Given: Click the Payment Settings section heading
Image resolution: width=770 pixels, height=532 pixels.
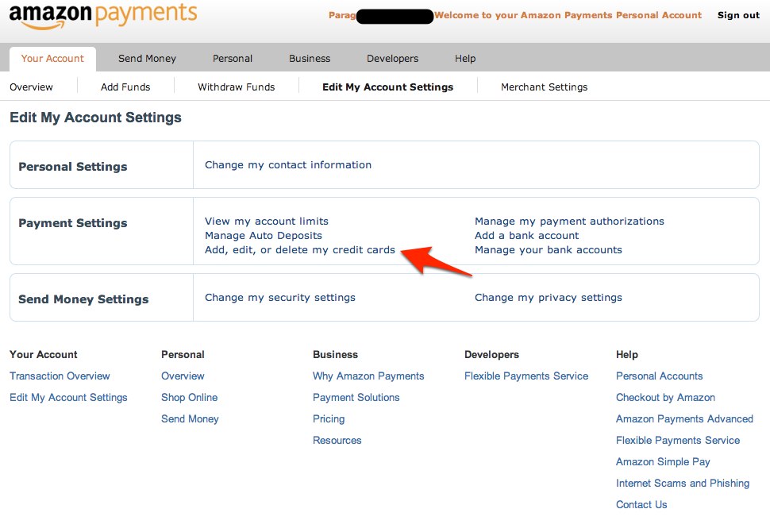Looking at the screenshot, I should (73, 223).
